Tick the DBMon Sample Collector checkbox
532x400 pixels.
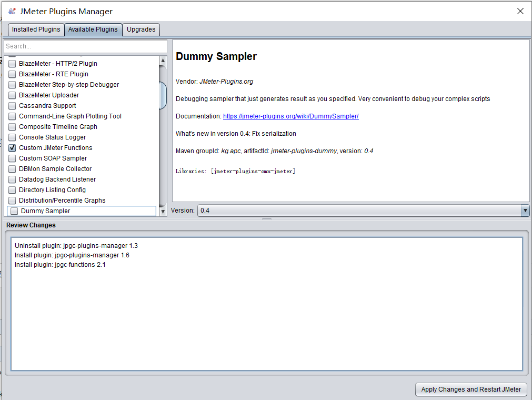point(12,169)
